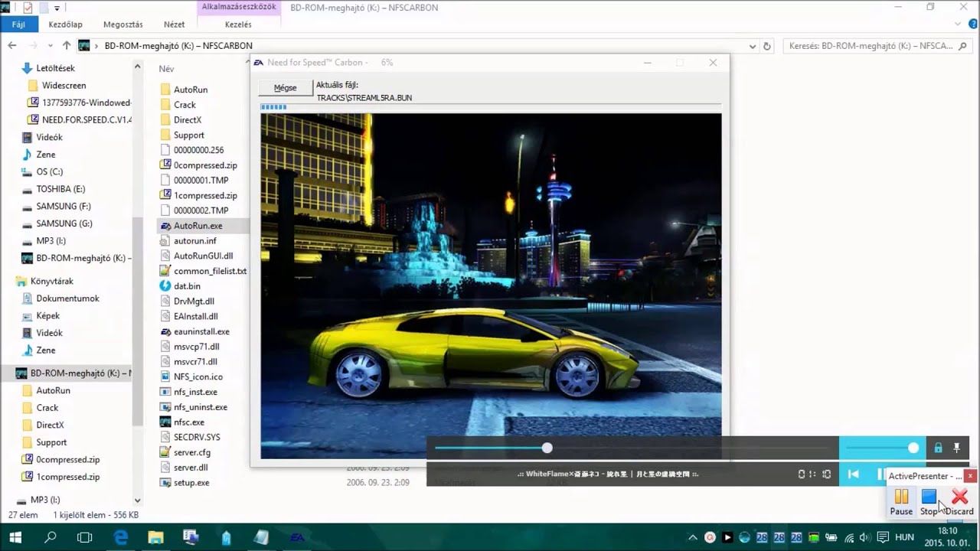Select the eauninstall.exe file icon
The height and width of the screenshot is (551, 980).
point(165,331)
